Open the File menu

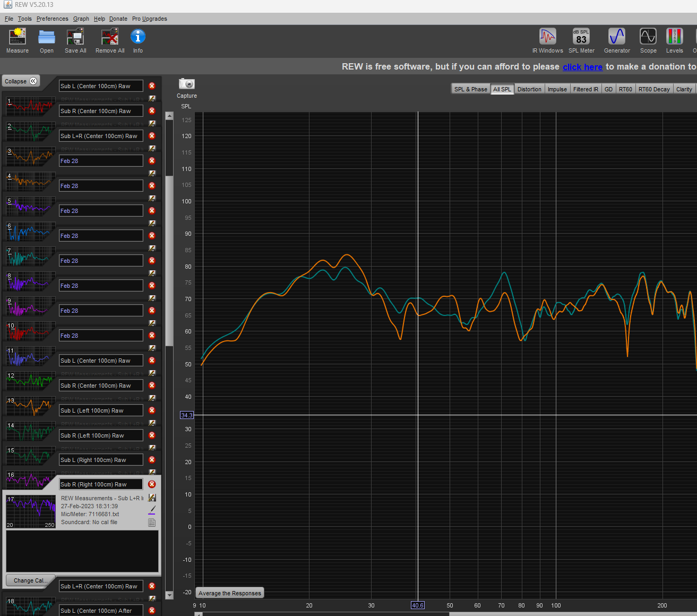tap(9, 19)
